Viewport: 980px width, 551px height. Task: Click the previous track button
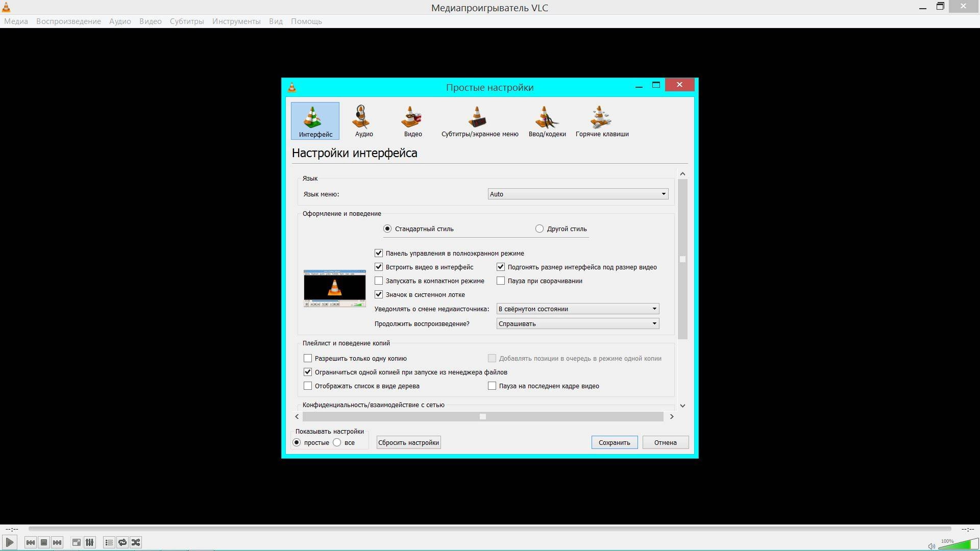(x=31, y=542)
